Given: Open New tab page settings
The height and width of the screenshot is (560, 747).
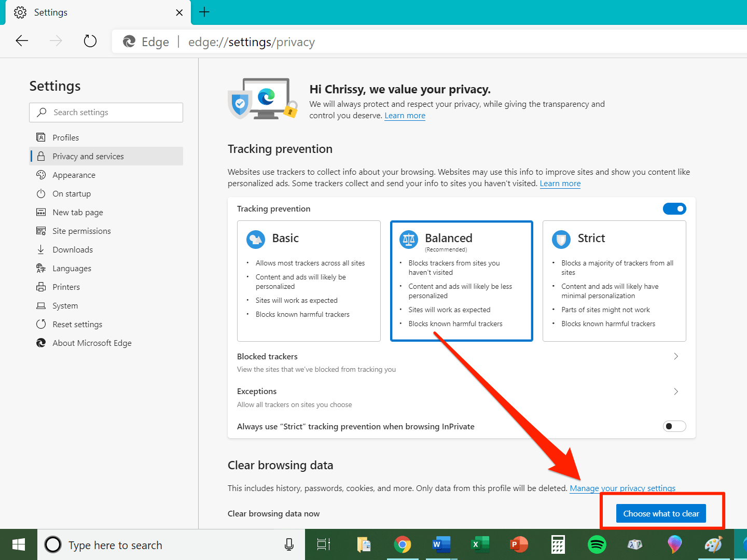Looking at the screenshot, I should (x=106, y=212).
